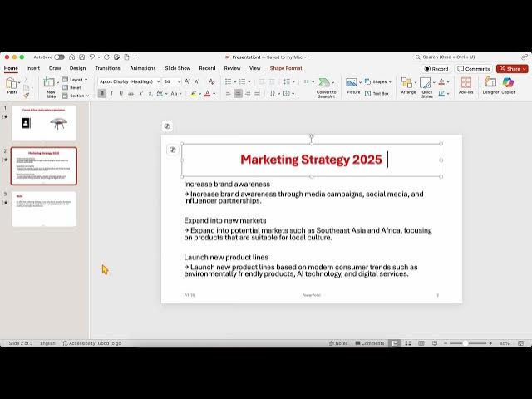Click the Undo arrow icon
This screenshot has height=399, width=532.
tap(92, 57)
